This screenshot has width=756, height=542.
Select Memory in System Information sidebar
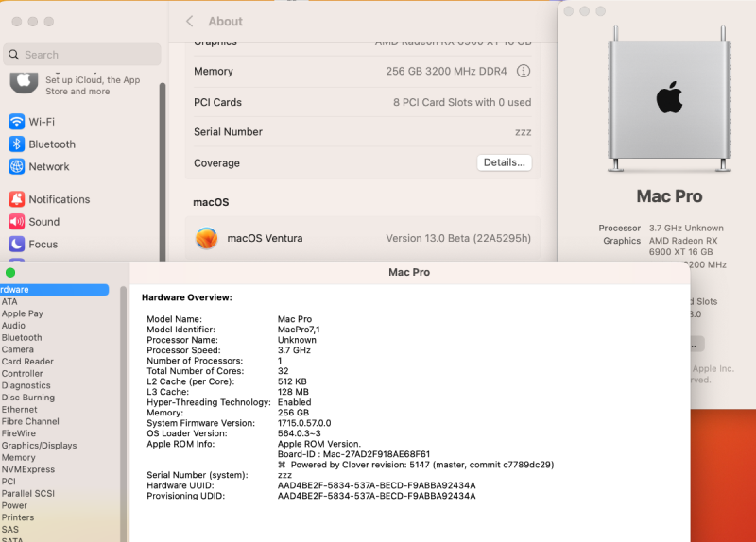coord(18,457)
